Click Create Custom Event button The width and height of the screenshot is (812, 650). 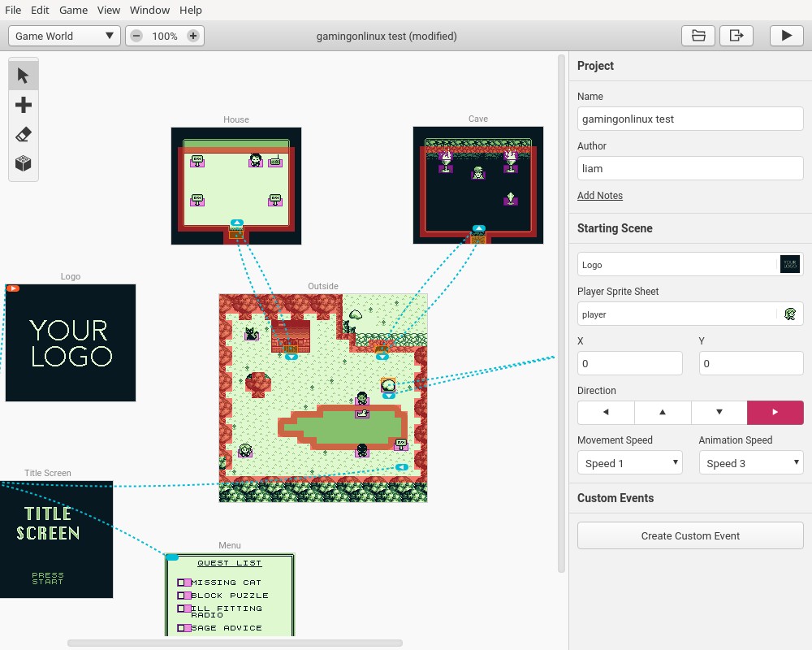[x=690, y=535]
